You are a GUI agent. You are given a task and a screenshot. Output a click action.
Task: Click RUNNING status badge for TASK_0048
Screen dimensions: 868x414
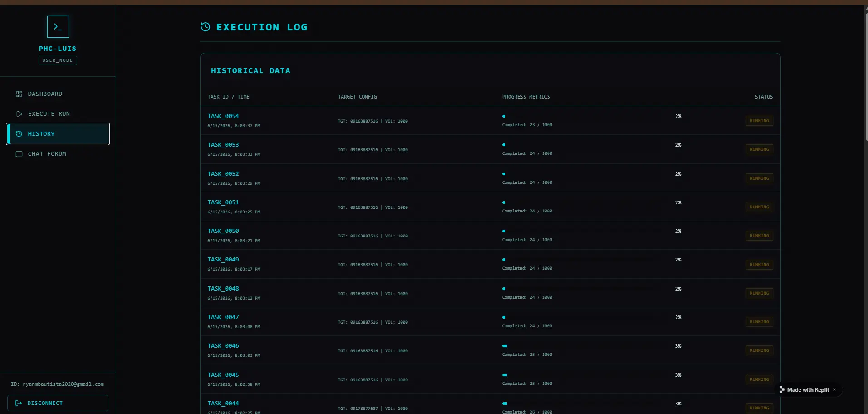pos(759,293)
